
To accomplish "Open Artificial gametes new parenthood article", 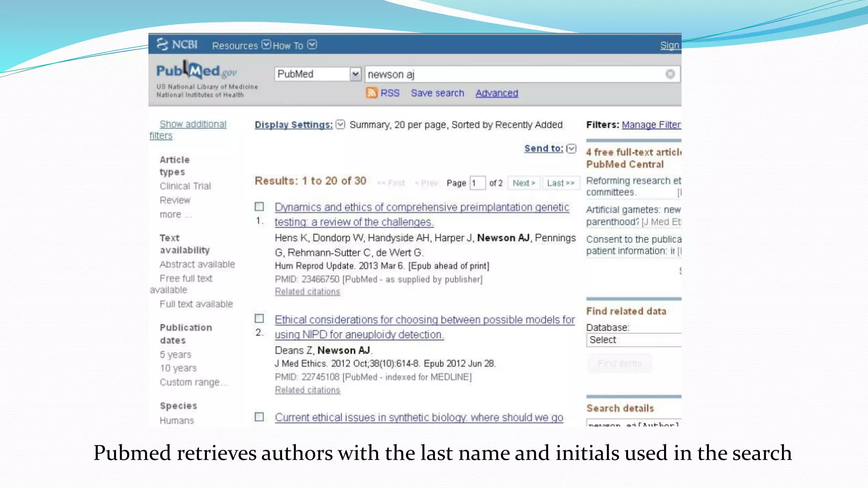I will tap(634, 216).
